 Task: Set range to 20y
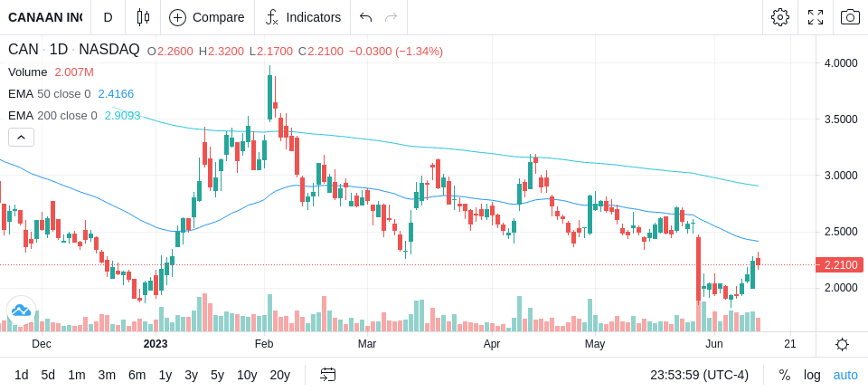[x=279, y=376]
